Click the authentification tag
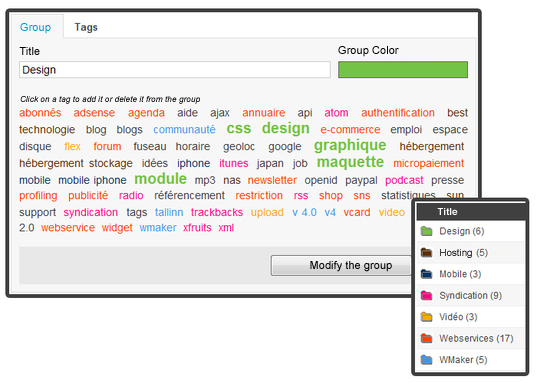The width and height of the screenshot is (537, 383). tap(398, 113)
